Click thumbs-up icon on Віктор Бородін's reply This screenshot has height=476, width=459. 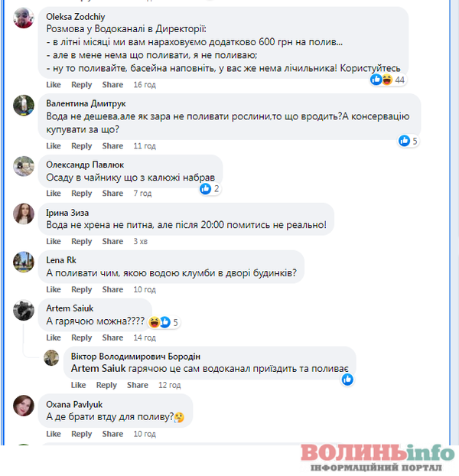click(347, 379)
